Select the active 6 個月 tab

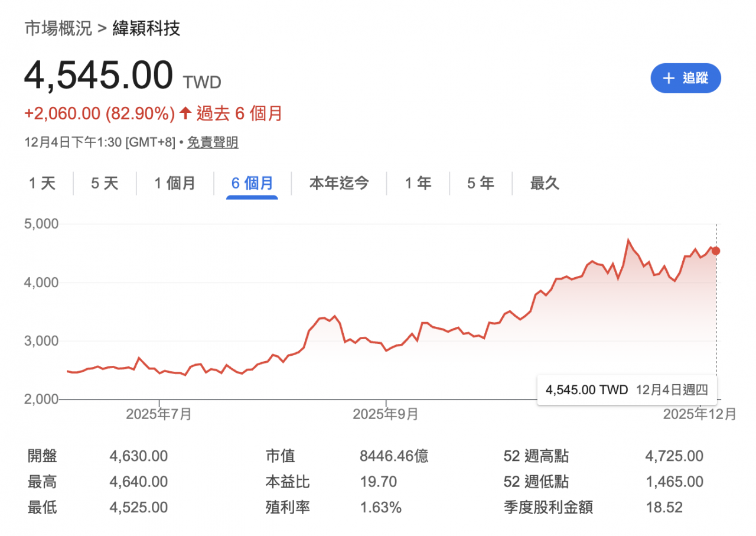click(252, 183)
